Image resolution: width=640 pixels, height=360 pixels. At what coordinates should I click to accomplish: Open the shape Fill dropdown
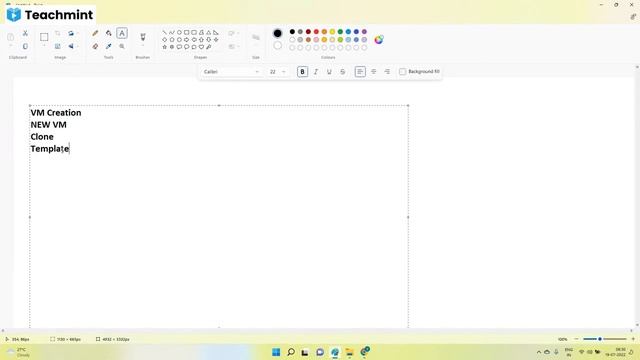point(233,47)
